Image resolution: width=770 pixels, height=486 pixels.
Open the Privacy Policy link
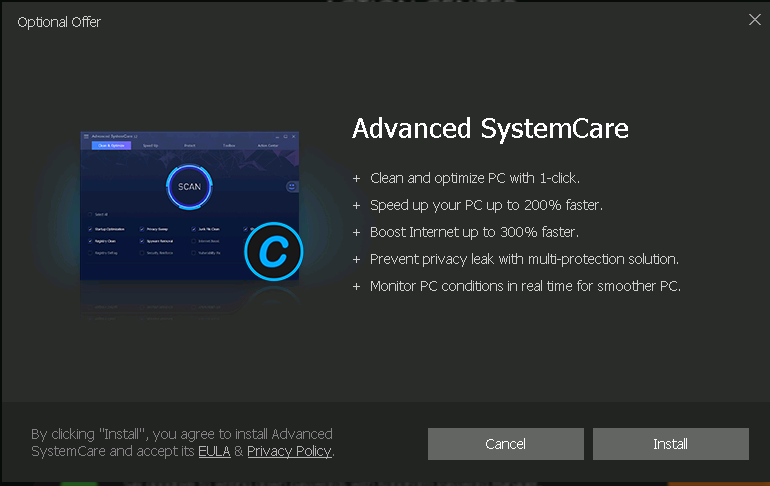(x=289, y=451)
